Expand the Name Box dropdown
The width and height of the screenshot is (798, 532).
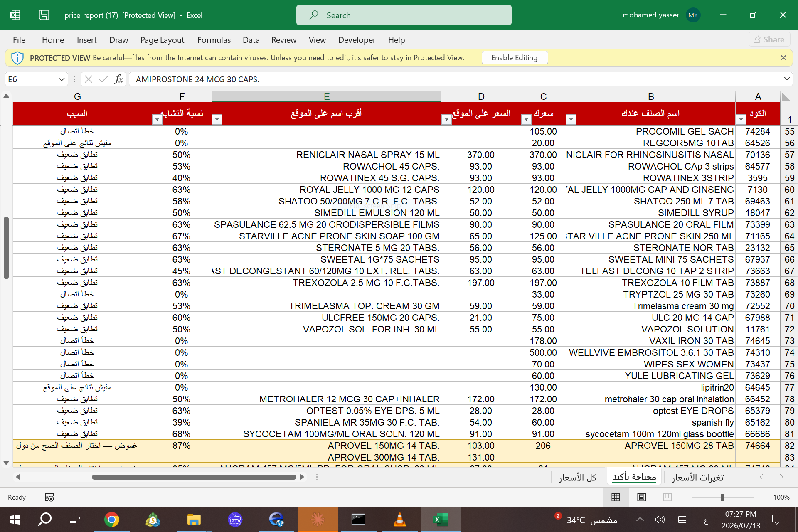point(62,79)
